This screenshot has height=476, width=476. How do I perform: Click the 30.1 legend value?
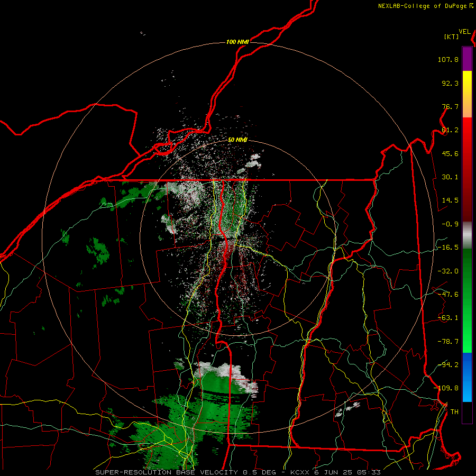(x=450, y=177)
